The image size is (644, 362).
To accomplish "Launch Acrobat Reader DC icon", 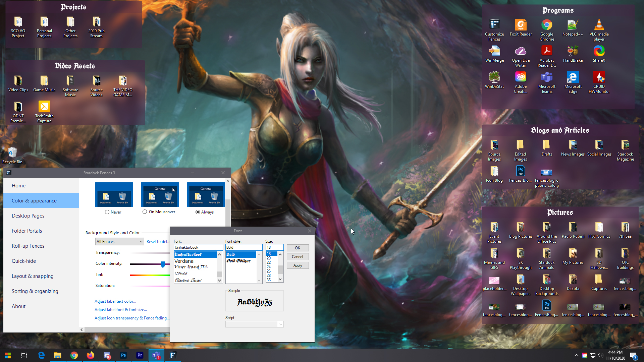I will [x=547, y=56].
